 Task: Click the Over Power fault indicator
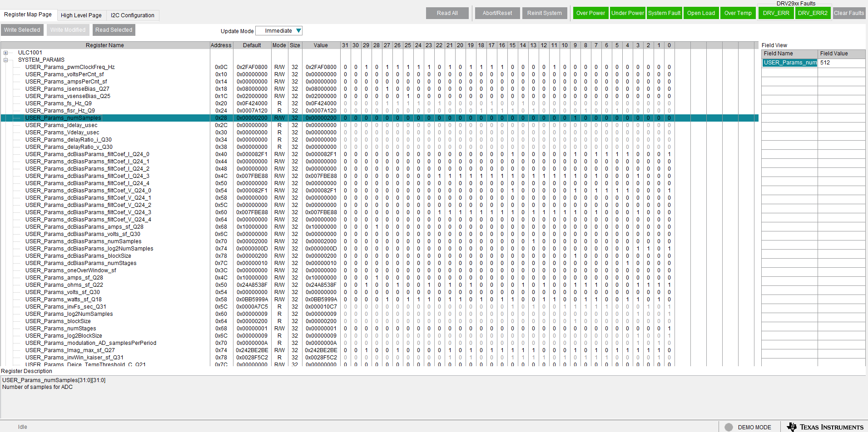click(x=590, y=13)
